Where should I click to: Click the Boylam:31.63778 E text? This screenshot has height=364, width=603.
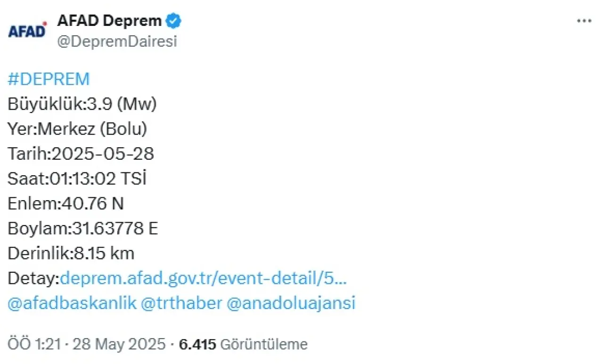pyautogui.click(x=83, y=229)
